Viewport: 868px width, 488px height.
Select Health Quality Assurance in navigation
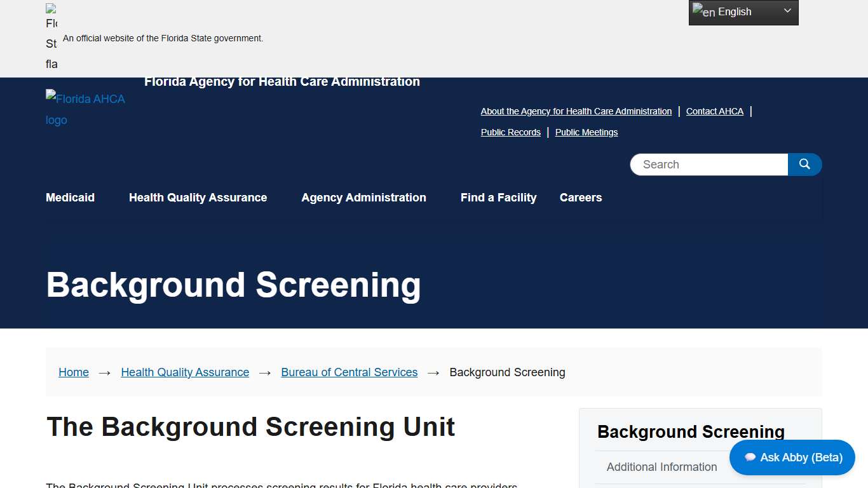coord(198,198)
